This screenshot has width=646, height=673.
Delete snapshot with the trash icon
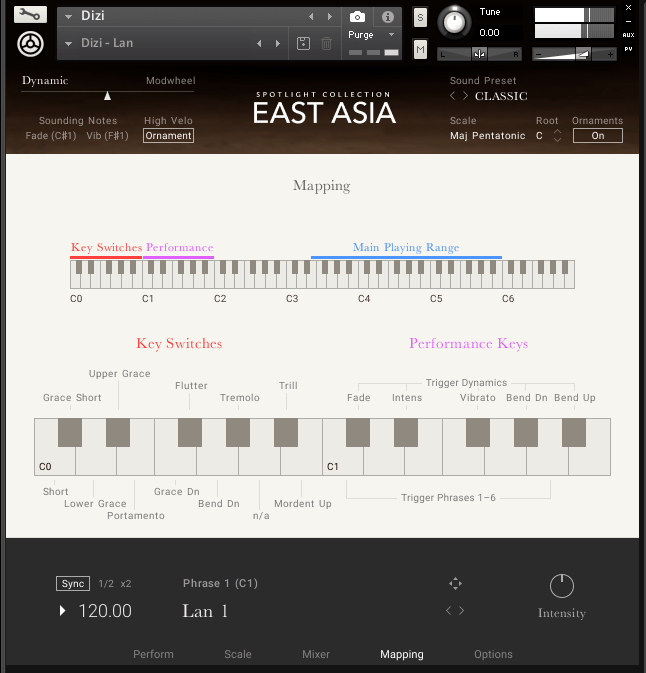coord(326,43)
